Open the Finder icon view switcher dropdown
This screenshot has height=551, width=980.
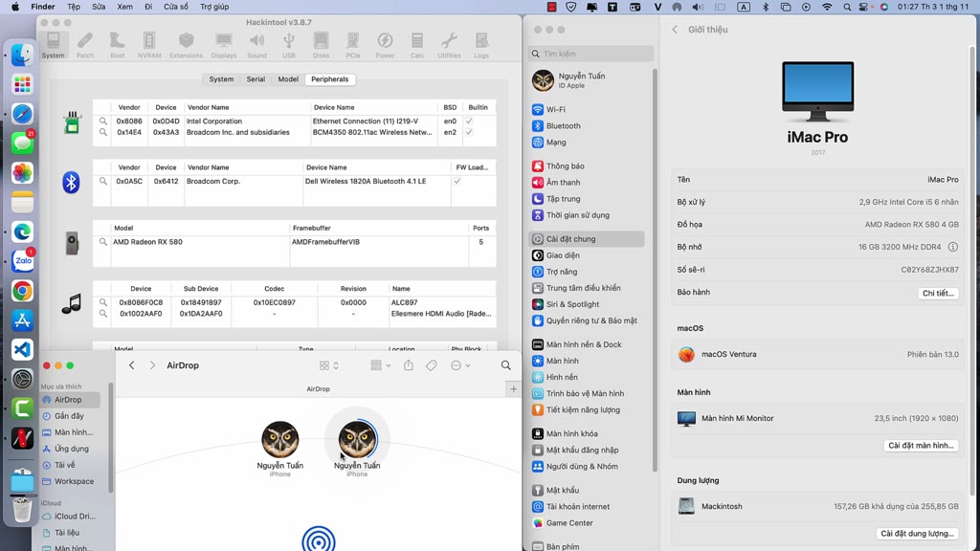(329, 365)
